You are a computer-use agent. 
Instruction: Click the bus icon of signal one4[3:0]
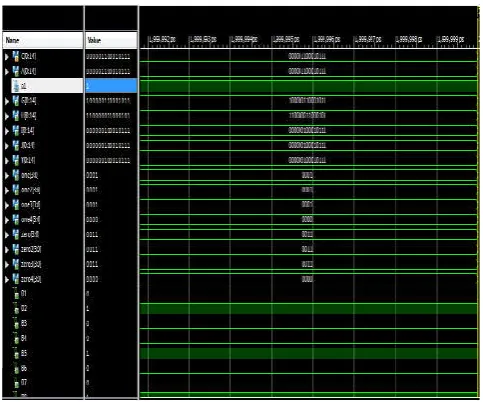coord(16,220)
